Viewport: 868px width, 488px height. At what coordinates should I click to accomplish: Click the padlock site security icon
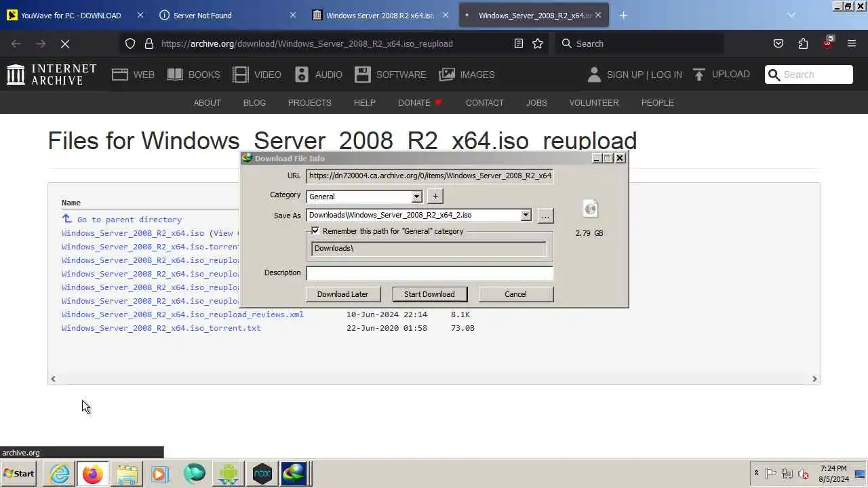149,43
